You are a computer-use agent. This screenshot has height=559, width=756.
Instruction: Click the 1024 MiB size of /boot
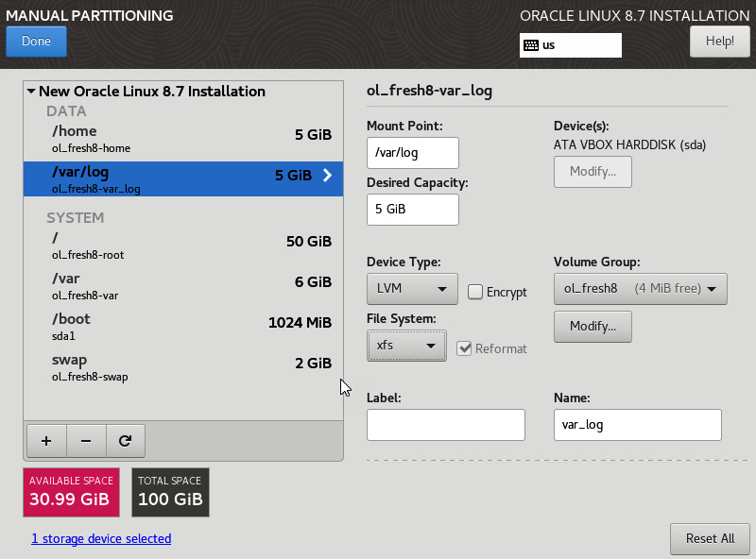[300, 322]
